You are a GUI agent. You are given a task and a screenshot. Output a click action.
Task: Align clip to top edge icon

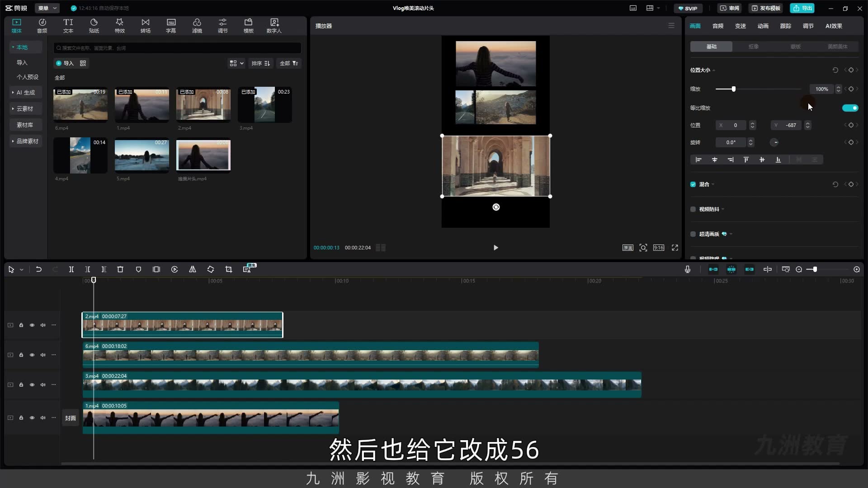click(x=746, y=160)
